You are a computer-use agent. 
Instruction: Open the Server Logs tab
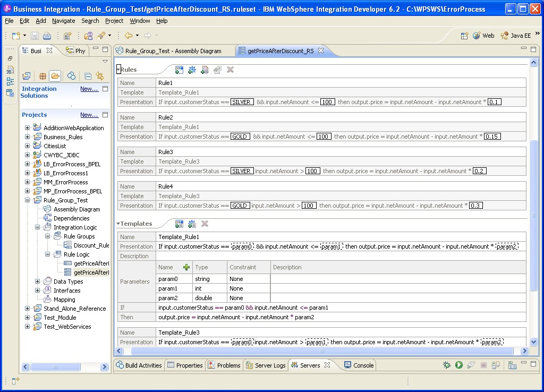click(x=266, y=365)
